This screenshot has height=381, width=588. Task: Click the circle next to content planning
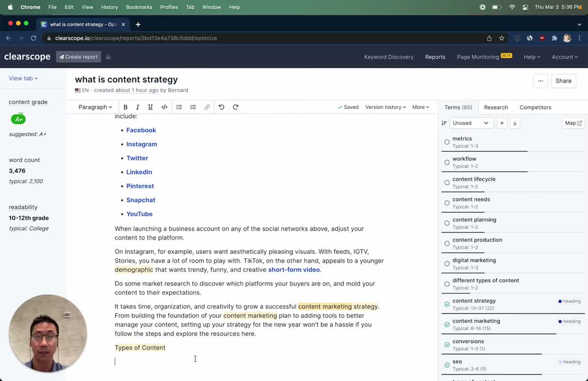coord(447,223)
